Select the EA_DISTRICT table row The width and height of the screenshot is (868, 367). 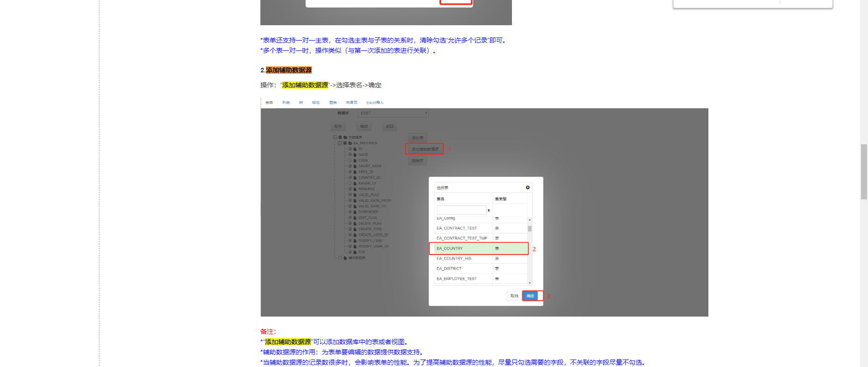tap(481, 268)
